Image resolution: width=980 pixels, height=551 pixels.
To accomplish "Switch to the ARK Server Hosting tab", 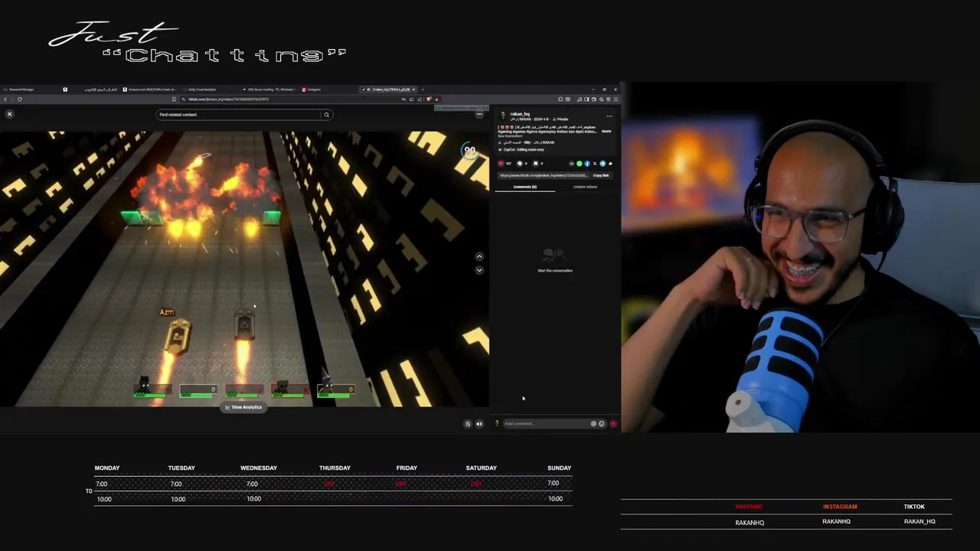I will 269,90.
